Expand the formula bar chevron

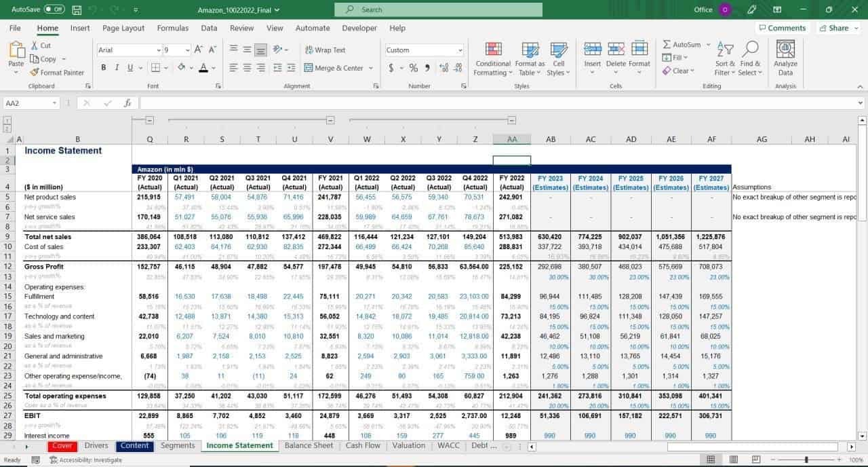tap(861, 103)
